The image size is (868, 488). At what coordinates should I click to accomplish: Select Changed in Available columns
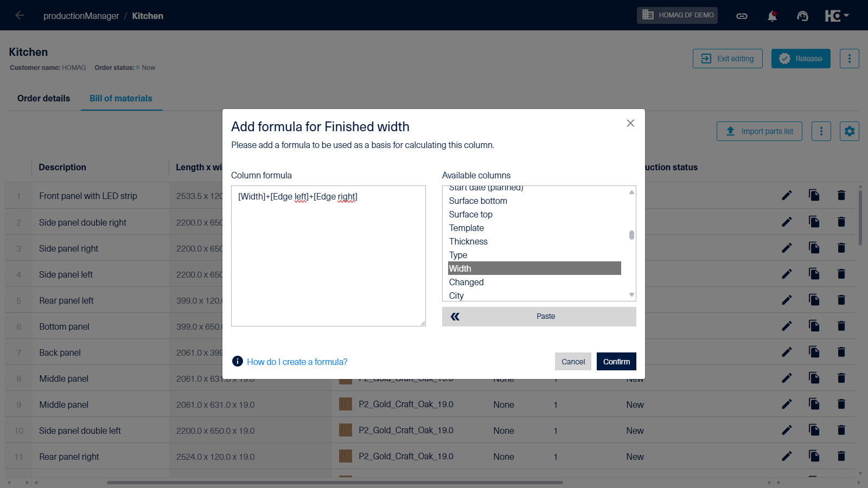pos(534,282)
